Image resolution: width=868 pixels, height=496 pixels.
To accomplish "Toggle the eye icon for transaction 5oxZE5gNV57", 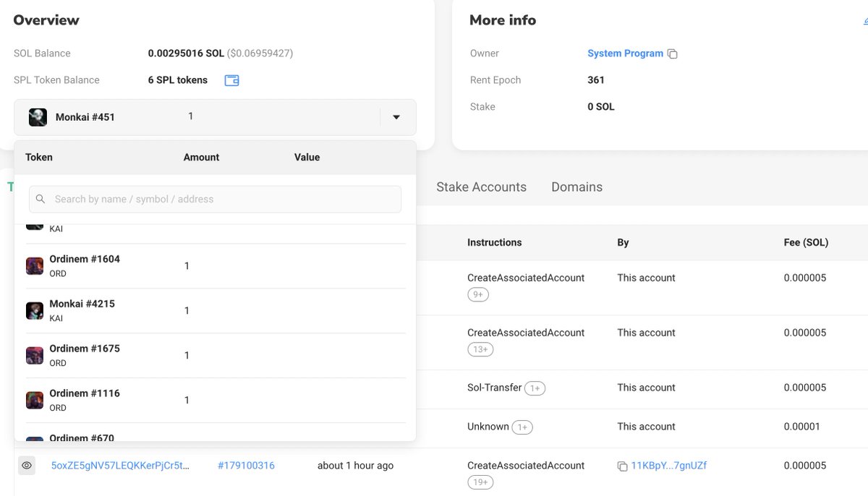I will coord(27,466).
